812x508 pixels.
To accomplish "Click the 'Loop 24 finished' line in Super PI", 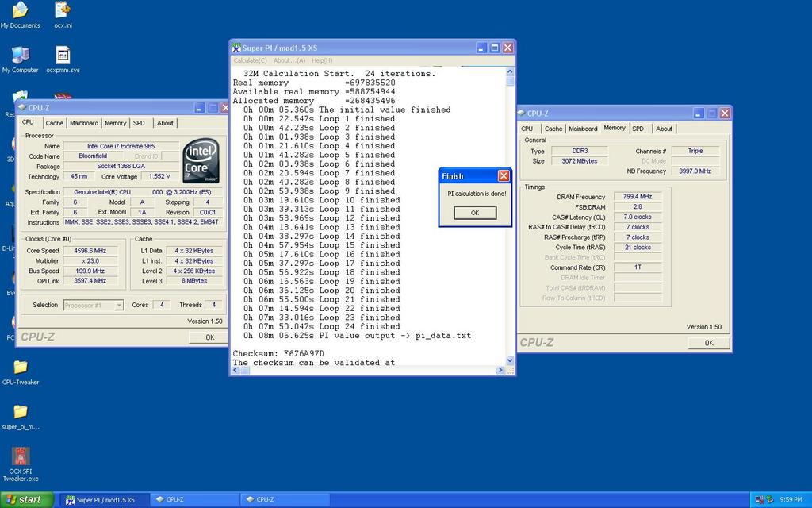I will tap(322, 326).
